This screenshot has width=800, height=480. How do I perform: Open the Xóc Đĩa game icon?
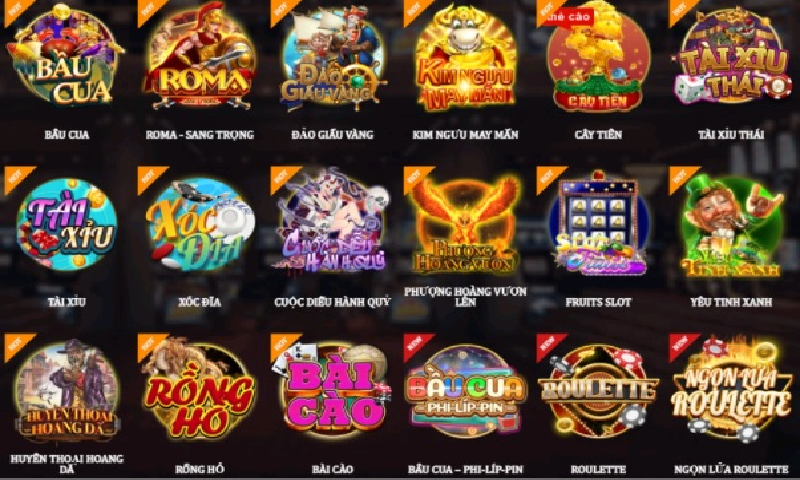(200, 224)
